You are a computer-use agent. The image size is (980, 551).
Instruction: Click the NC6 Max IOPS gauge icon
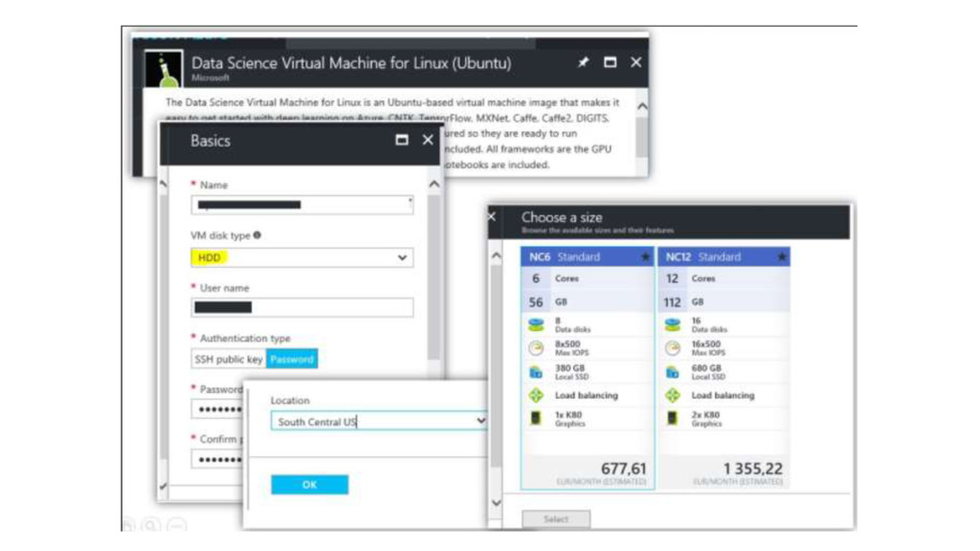click(536, 348)
